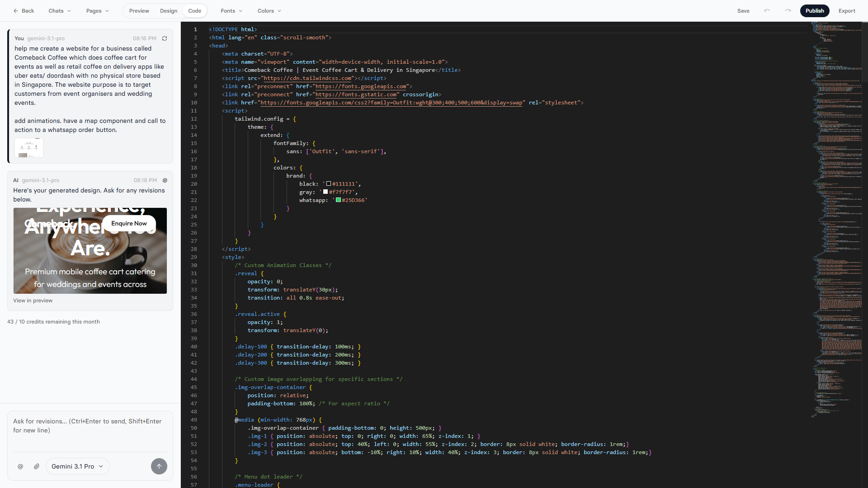This screenshot has width=868, height=488.
Task: Open the Gemini 3.1 Pro model selector
Action: 77,466
